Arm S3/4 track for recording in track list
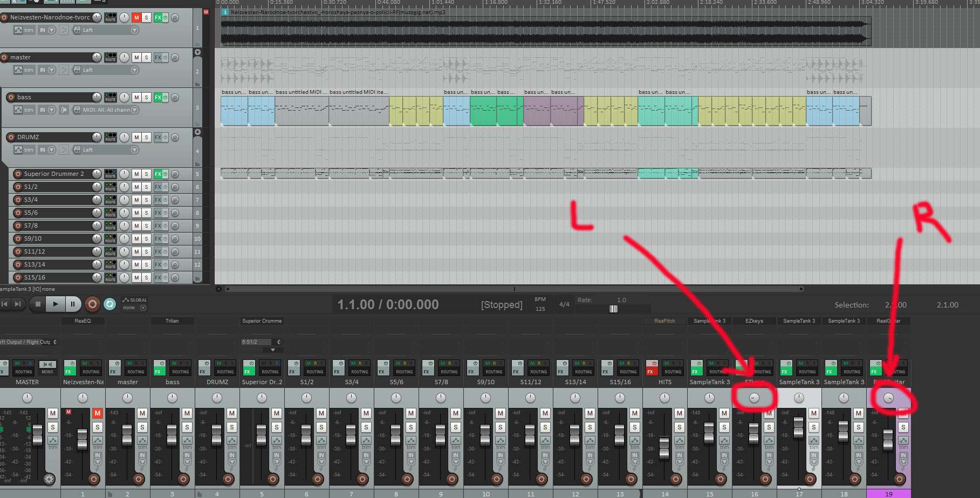Screen dimensions: 980x498 click(x=18, y=200)
